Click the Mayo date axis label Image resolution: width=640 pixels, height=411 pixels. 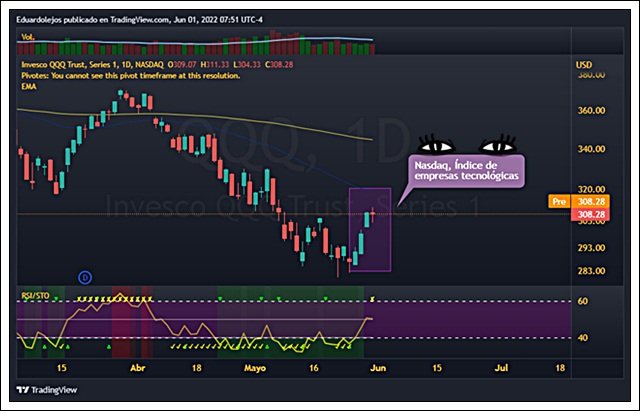(255, 368)
